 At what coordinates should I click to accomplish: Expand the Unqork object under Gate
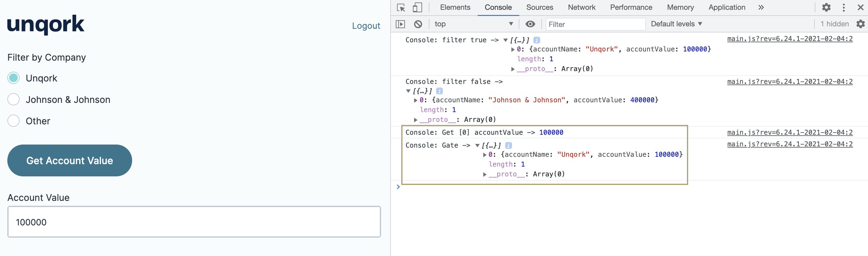(x=484, y=155)
